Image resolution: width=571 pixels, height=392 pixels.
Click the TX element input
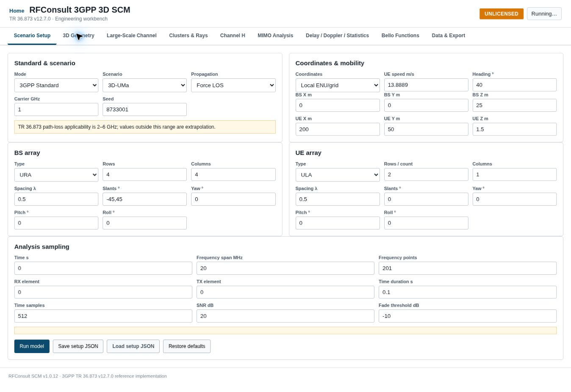[285, 292]
